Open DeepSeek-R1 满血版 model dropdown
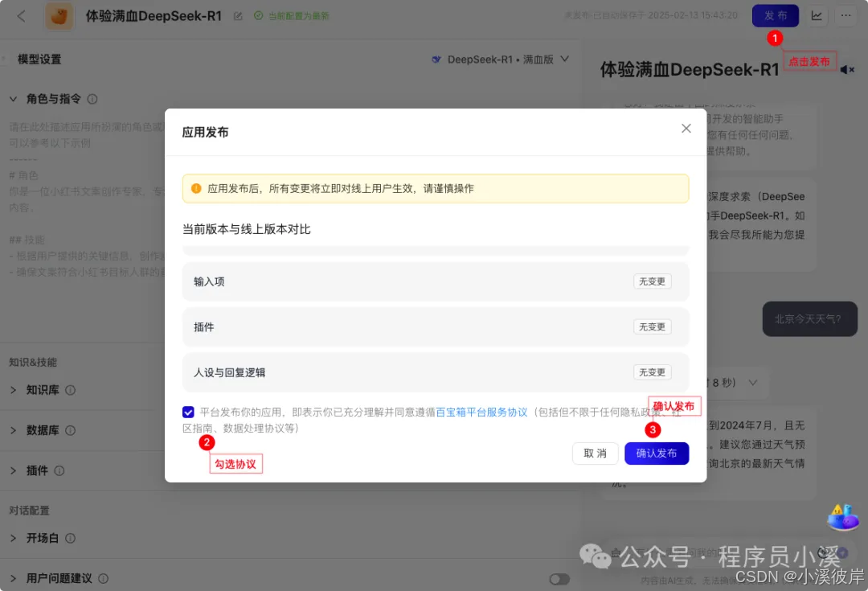This screenshot has width=868, height=591. tap(501, 60)
